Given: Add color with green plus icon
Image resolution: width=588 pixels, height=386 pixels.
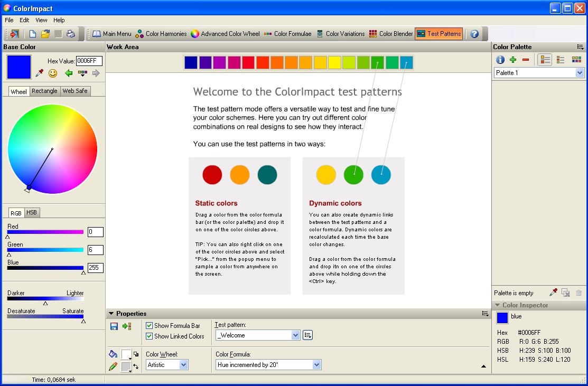Looking at the screenshot, I should click(x=513, y=60).
